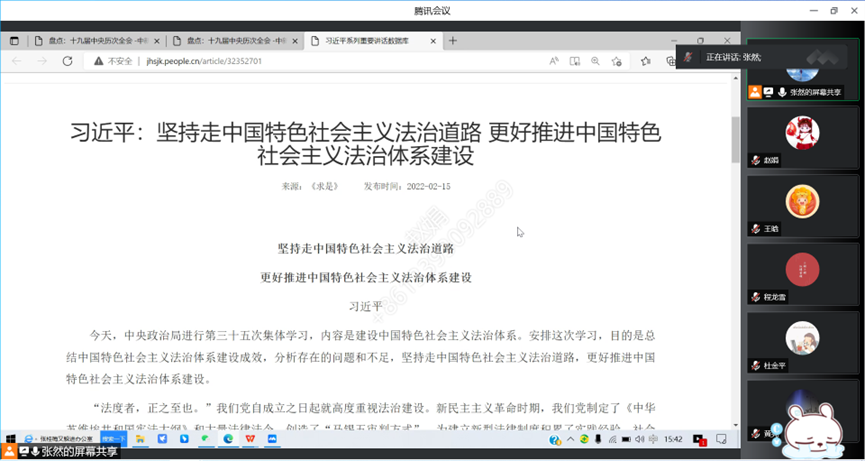
Task: Expand hidden system tray icons
Action: 570,439
